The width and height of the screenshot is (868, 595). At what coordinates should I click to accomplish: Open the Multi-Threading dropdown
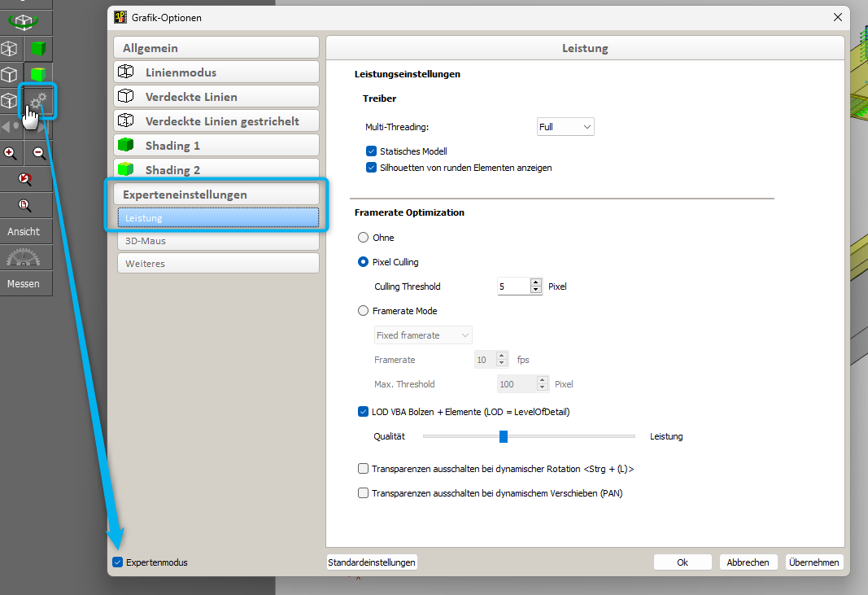pyautogui.click(x=565, y=127)
